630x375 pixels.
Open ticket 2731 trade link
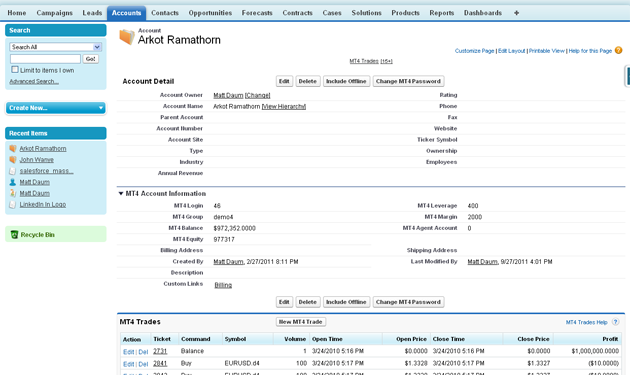click(x=160, y=351)
